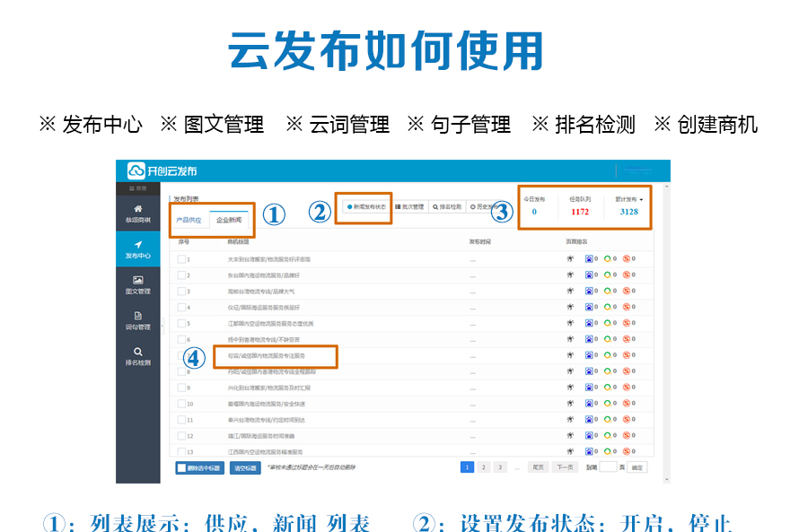
Task: Collapse the sidebar using its edge handle
Action: (162, 326)
